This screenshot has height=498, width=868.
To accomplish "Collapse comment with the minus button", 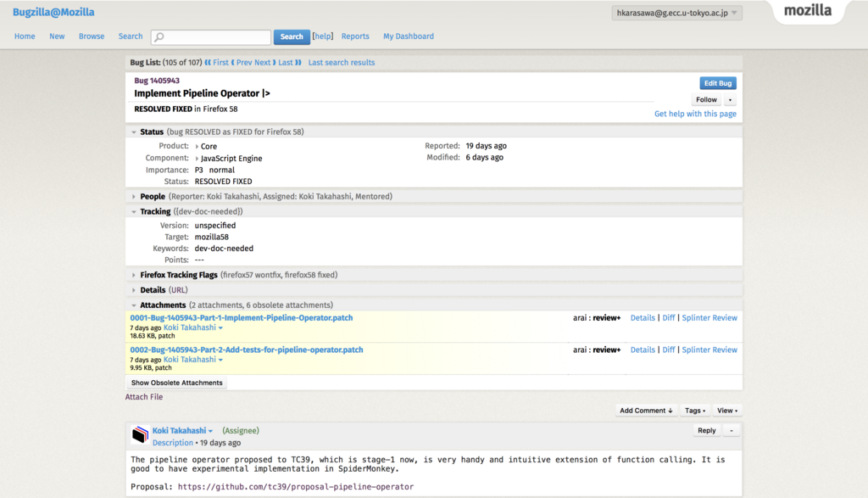I will [x=732, y=431].
